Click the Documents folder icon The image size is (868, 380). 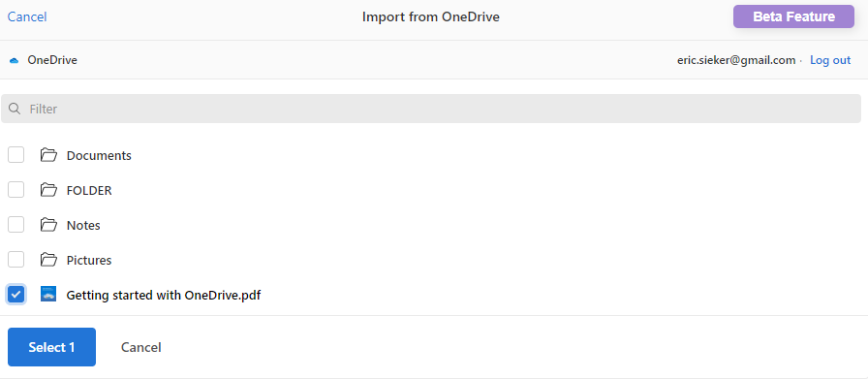tap(48, 155)
